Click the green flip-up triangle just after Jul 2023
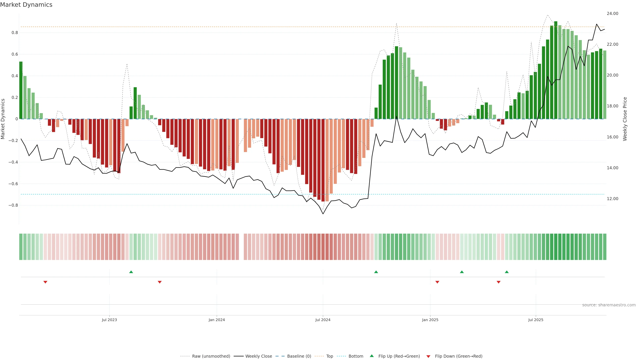 pos(131,272)
